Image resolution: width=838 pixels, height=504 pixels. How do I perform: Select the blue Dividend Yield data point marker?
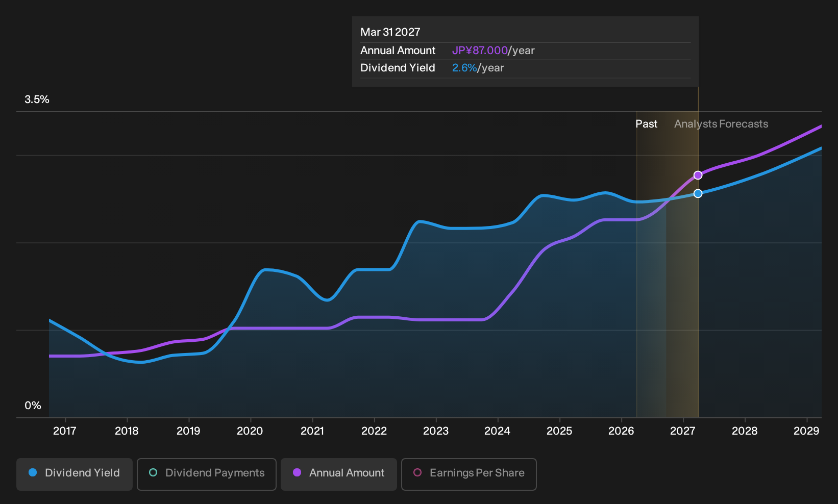coord(698,193)
